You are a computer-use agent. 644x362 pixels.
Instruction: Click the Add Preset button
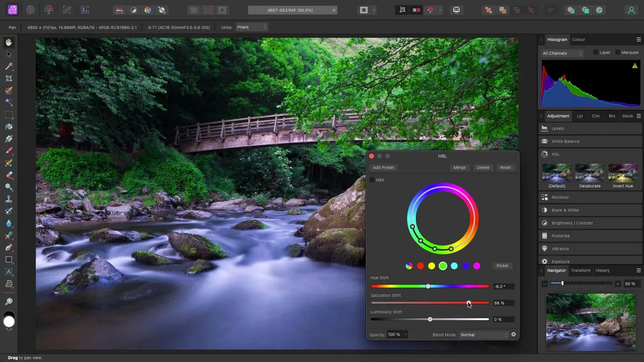(383, 168)
